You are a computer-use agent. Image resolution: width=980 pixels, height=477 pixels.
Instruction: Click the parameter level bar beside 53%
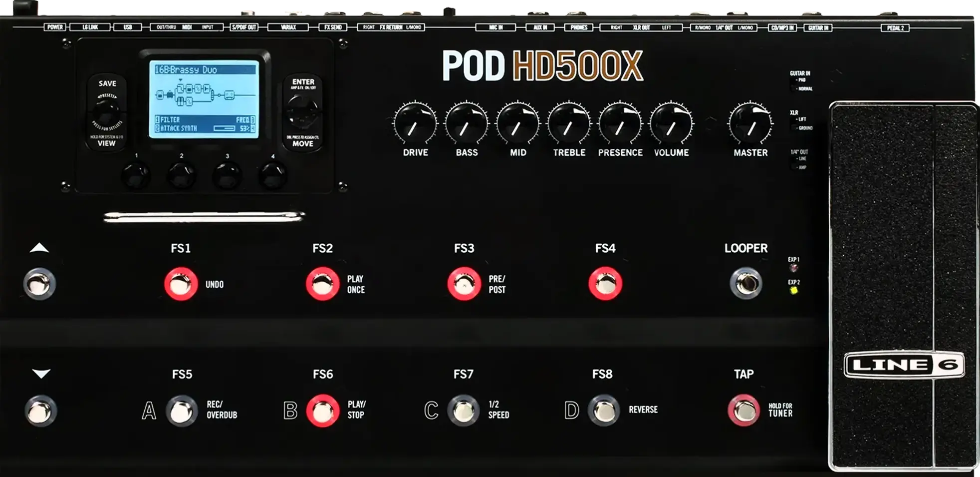[x=225, y=128]
